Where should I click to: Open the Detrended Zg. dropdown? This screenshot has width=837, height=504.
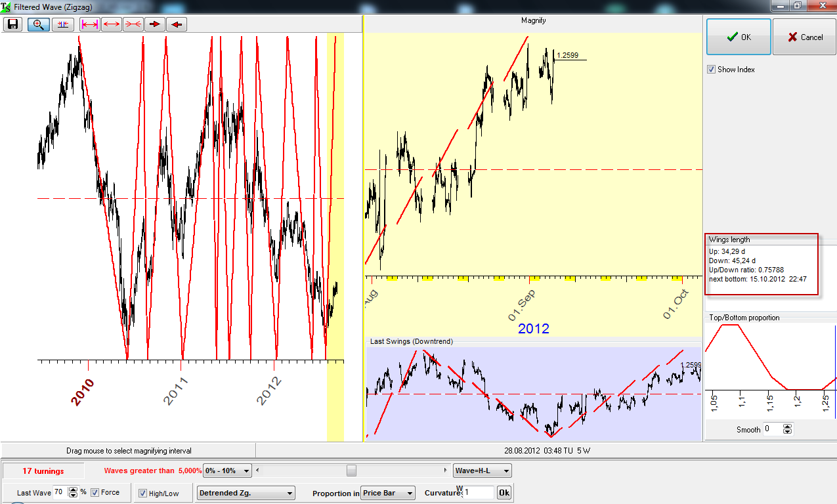pos(246,493)
